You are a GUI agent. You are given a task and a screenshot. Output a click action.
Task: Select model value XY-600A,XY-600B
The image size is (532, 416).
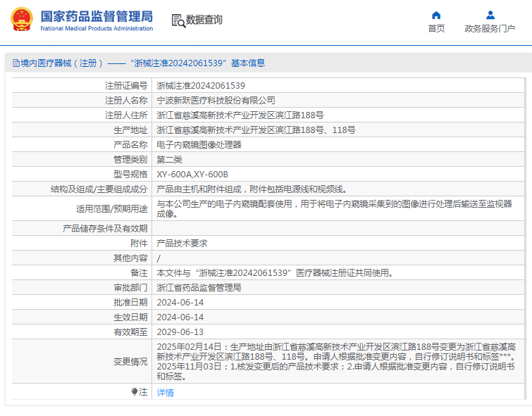(192, 175)
